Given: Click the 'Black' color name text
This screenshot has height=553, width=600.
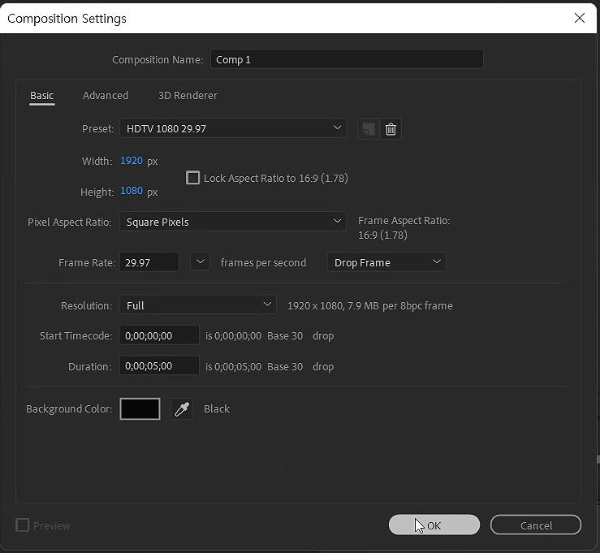Looking at the screenshot, I should [x=217, y=409].
